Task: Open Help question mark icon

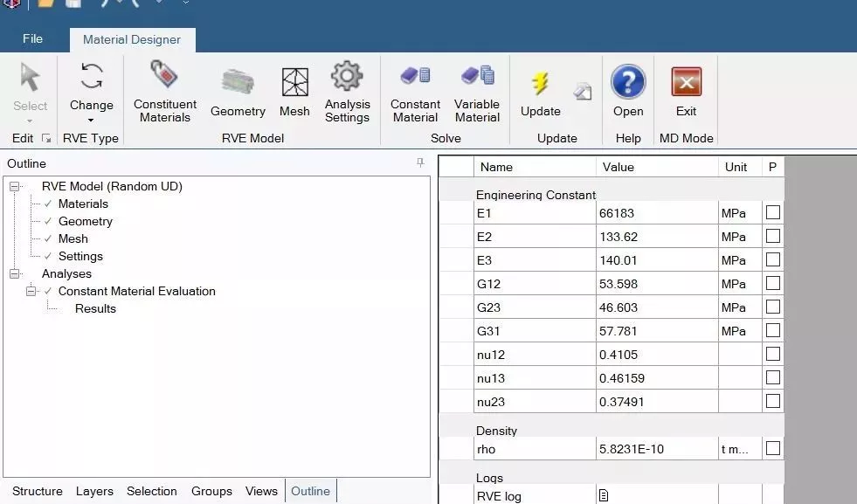Action: (x=628, y=82)
